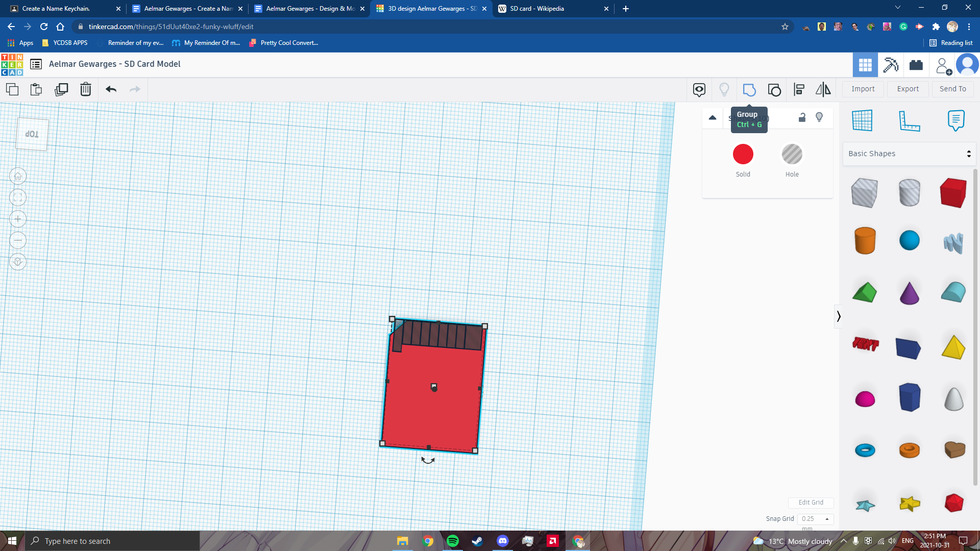The image size is (980, 551).
Task: Click the Tinkercad logo
Action: coord(12,65)
